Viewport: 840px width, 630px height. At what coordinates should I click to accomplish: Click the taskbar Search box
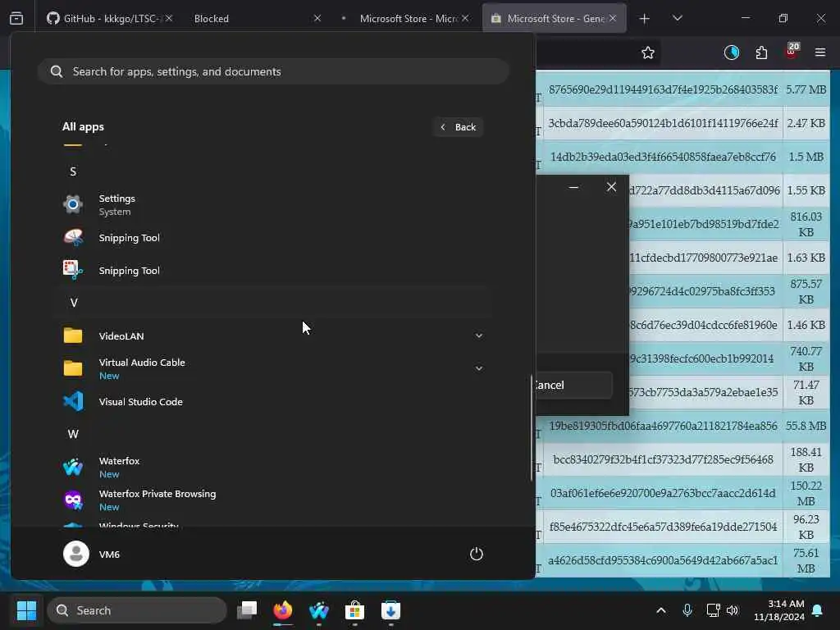[x=137, y=610]
